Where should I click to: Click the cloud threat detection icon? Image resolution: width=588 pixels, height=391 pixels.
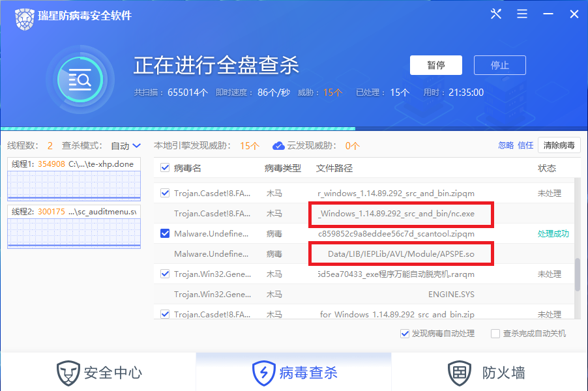coord(278,146)
